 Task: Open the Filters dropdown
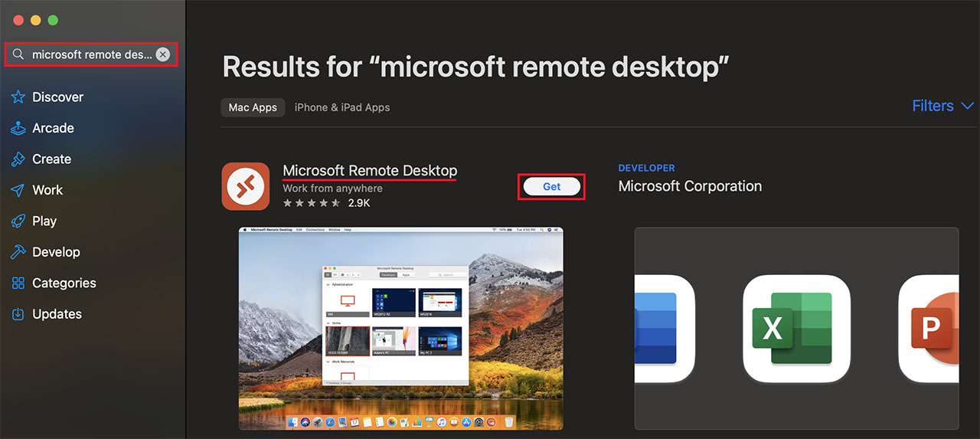942,106
